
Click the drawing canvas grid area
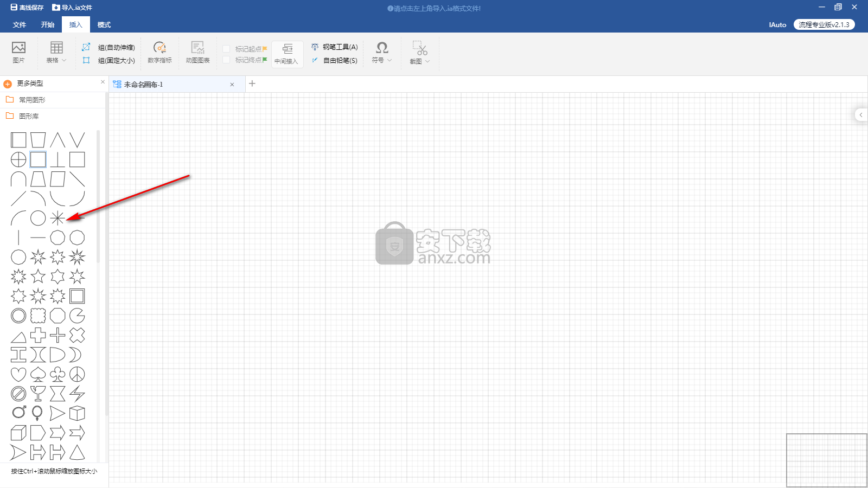(488, 287)
